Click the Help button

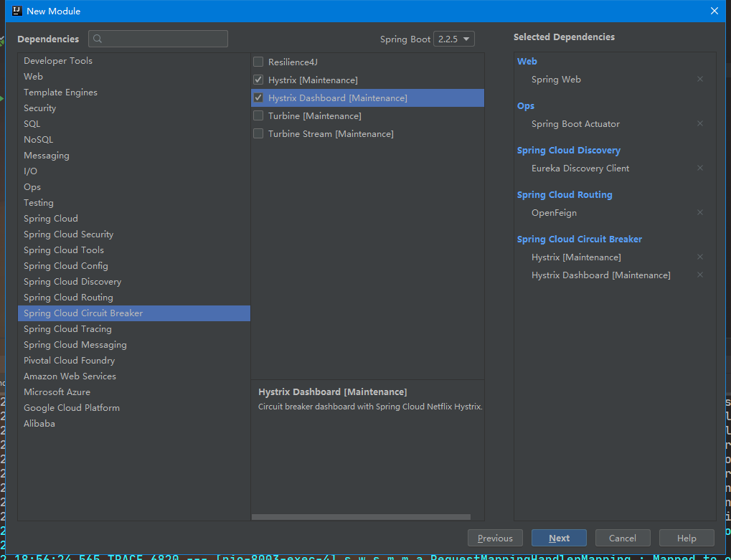[x=687, y=538]
